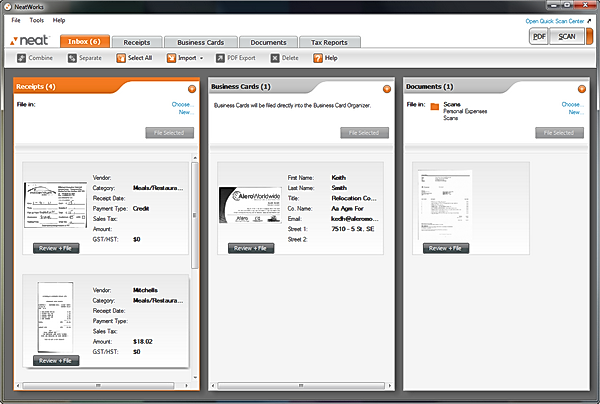Click the Receipts horizontal scrollbar thumb
Image resolution: width=600 pixels, height=404 pixels.
[98, 386]
